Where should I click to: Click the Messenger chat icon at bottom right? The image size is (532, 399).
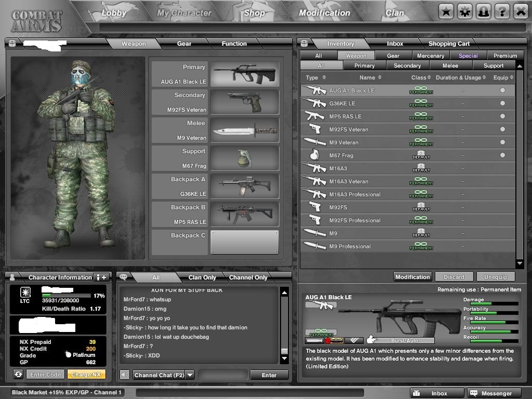pos(473,393)
